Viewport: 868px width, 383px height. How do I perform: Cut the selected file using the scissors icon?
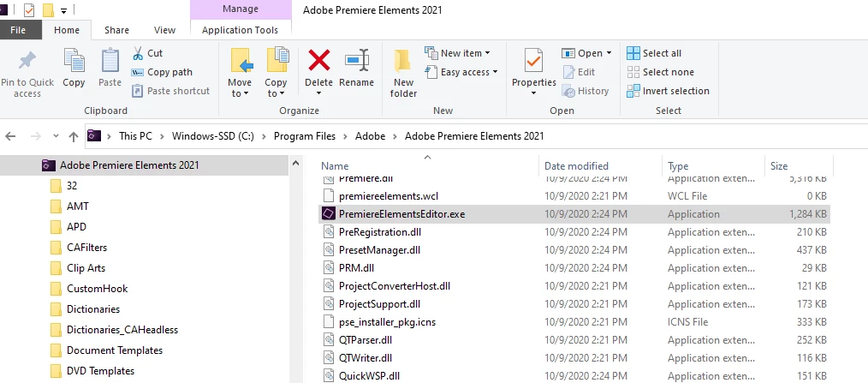pos(138,53)
